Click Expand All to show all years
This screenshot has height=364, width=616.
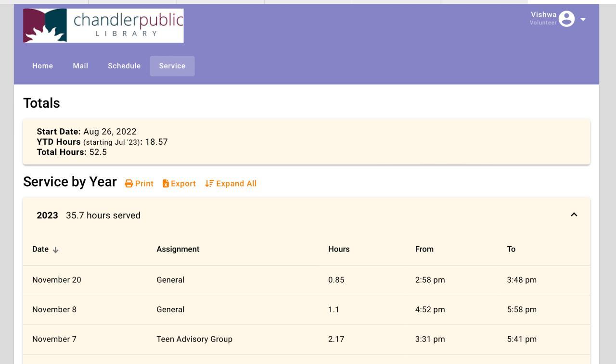pyautogui.click(x=231, y=184)
